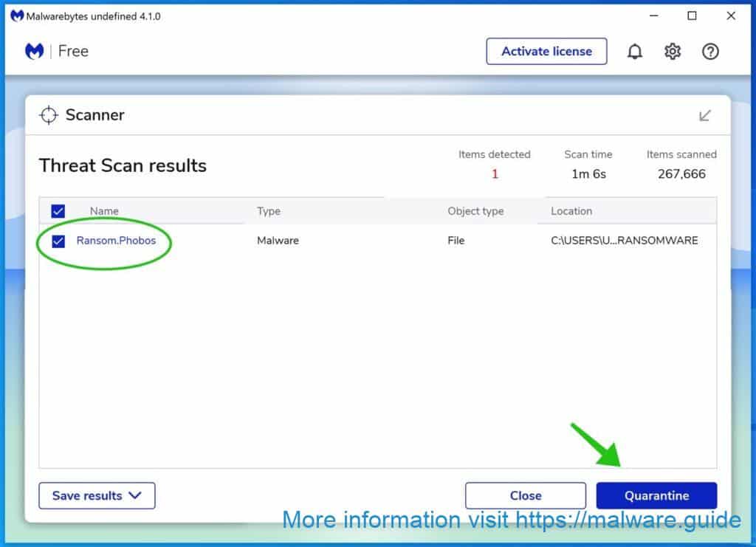
Task: Click the red items detected counter
Action: pos(495,174)
